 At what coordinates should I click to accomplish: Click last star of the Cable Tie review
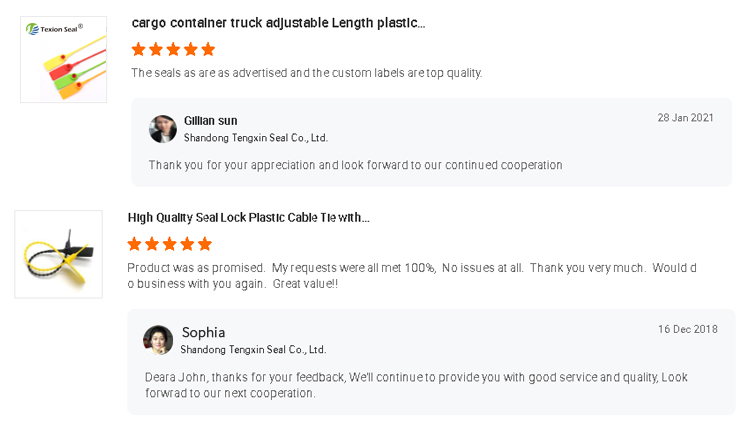(205, 244)
